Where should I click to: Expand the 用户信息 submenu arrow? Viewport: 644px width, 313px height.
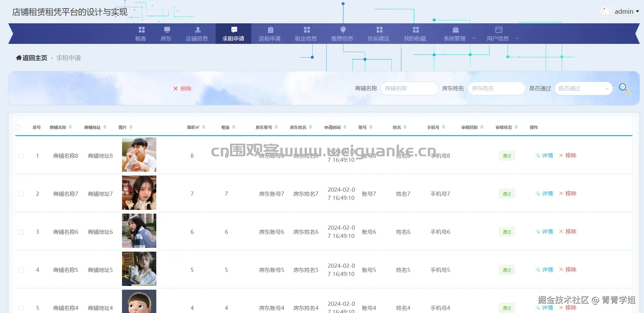click(x=517, y=38)
